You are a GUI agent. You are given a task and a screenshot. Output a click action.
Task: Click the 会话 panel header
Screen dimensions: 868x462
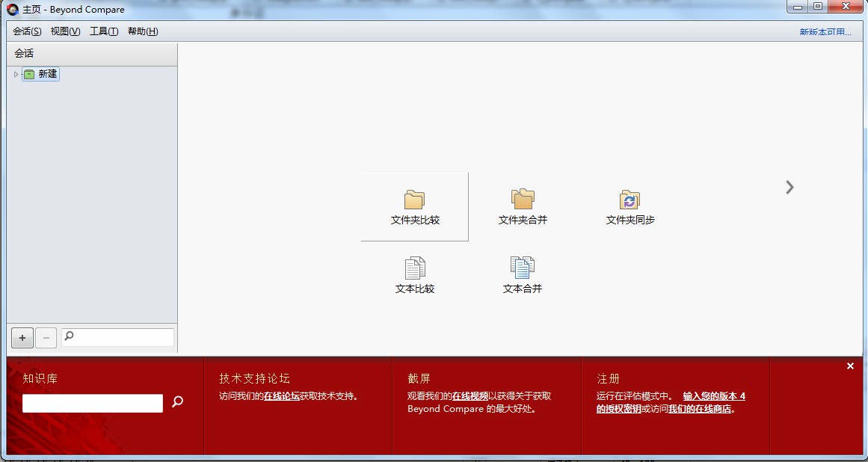tap(92, 54)
